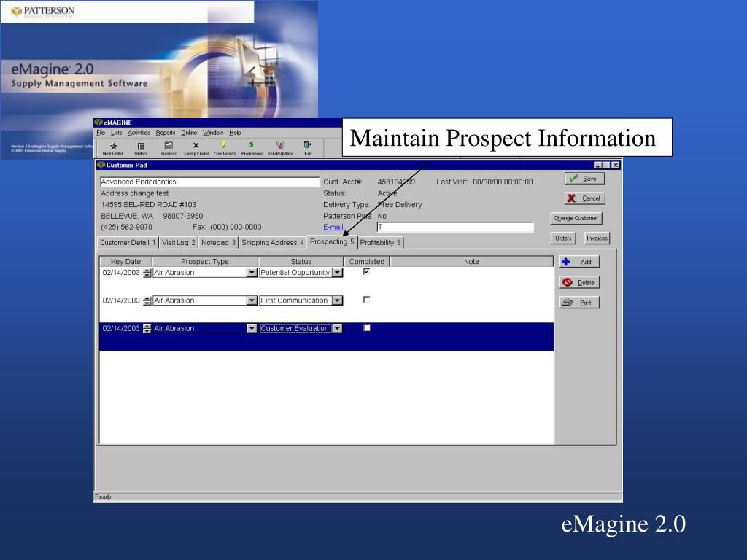Open the File menu
The width and height of the screenshot is (747, 560).
(x=101, y=133)
